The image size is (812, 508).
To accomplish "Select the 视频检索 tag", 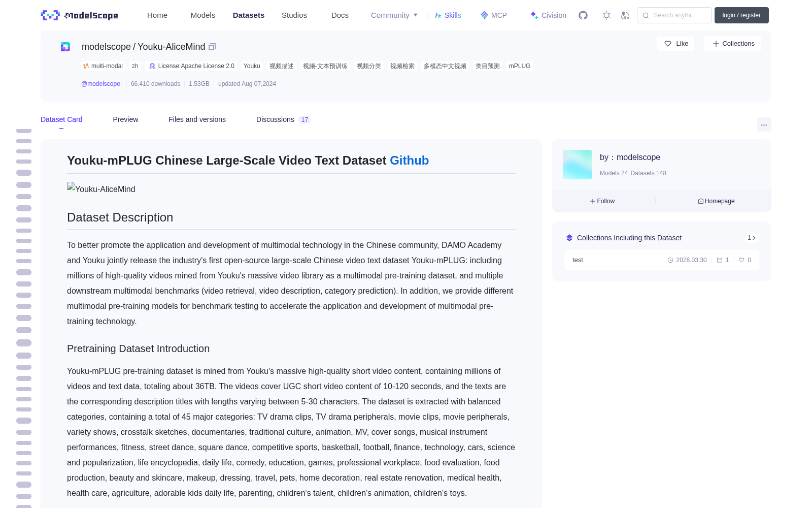I will [x=402, y=66].
